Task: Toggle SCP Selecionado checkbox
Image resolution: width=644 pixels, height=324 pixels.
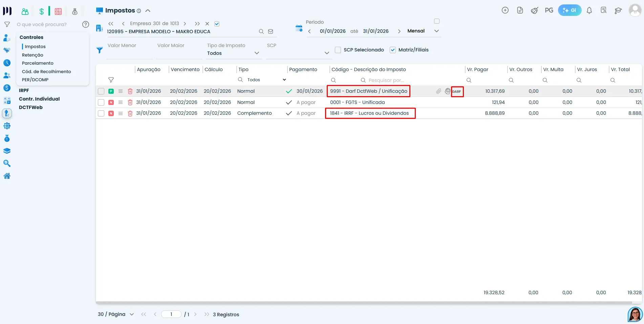Action: pyautogui.click(x=338, y=50)
